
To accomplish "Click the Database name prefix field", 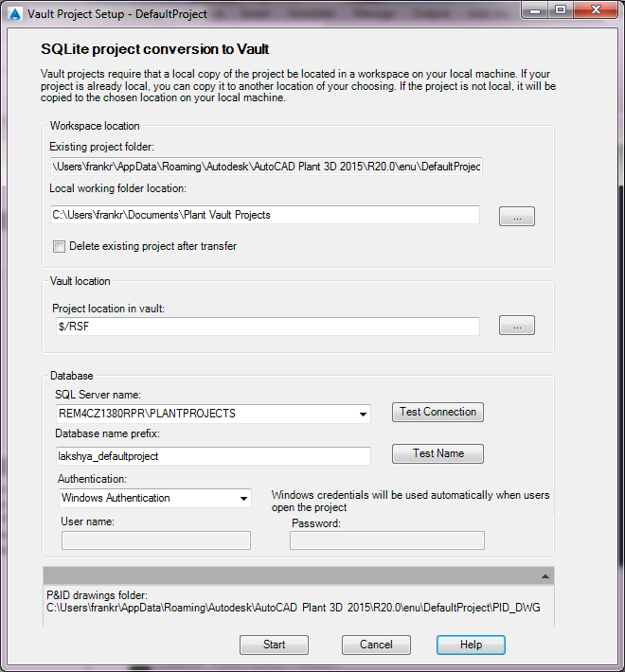I will coord(213,456).
